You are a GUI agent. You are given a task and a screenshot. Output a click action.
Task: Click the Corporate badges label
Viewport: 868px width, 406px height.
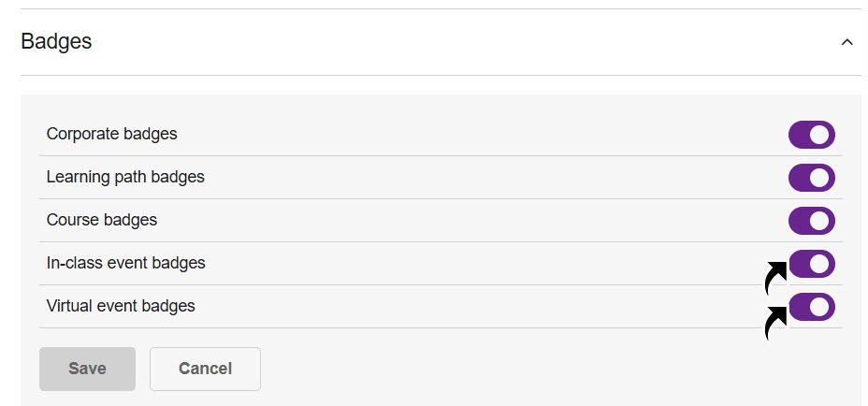pyautogui.click(x=111, y=134)
